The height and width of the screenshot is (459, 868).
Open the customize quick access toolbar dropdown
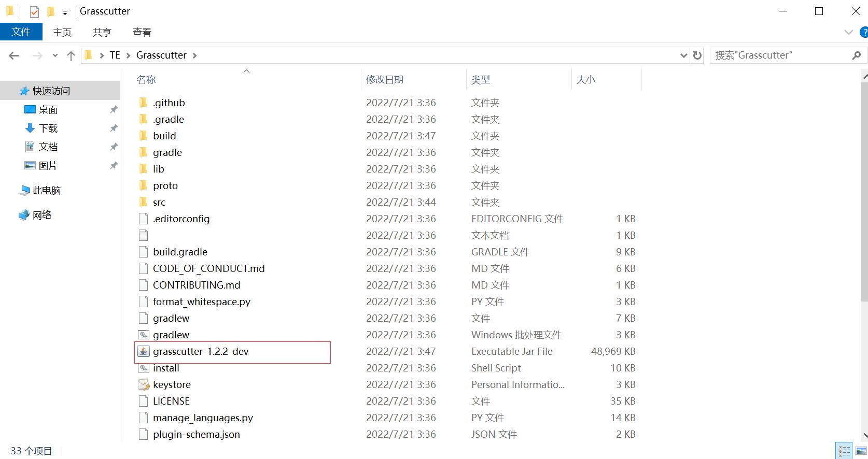[x=65, y=12]
